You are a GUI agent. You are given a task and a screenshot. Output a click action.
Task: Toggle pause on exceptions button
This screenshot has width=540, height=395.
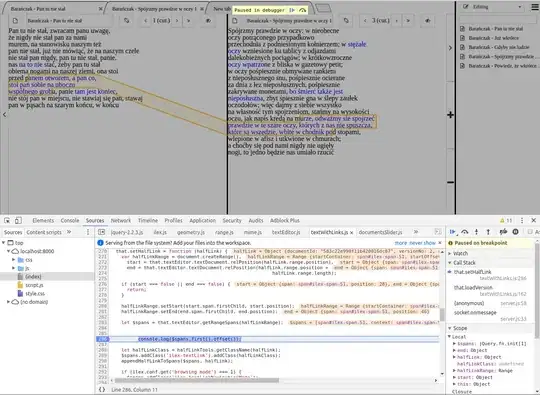coord(516,232)
